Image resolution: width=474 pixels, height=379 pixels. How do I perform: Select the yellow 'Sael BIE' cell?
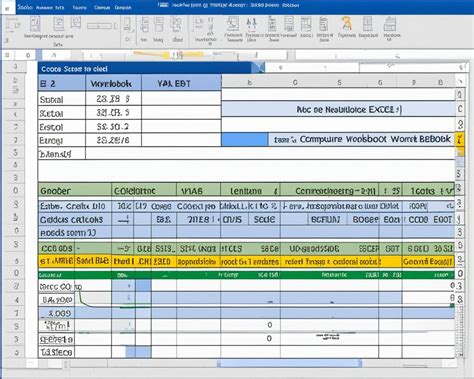[x=93, y=262]
